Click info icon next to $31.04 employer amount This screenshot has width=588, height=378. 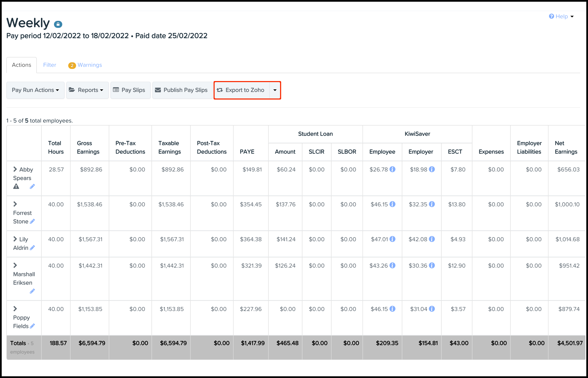pyautogui.click(x=432, y=309)
